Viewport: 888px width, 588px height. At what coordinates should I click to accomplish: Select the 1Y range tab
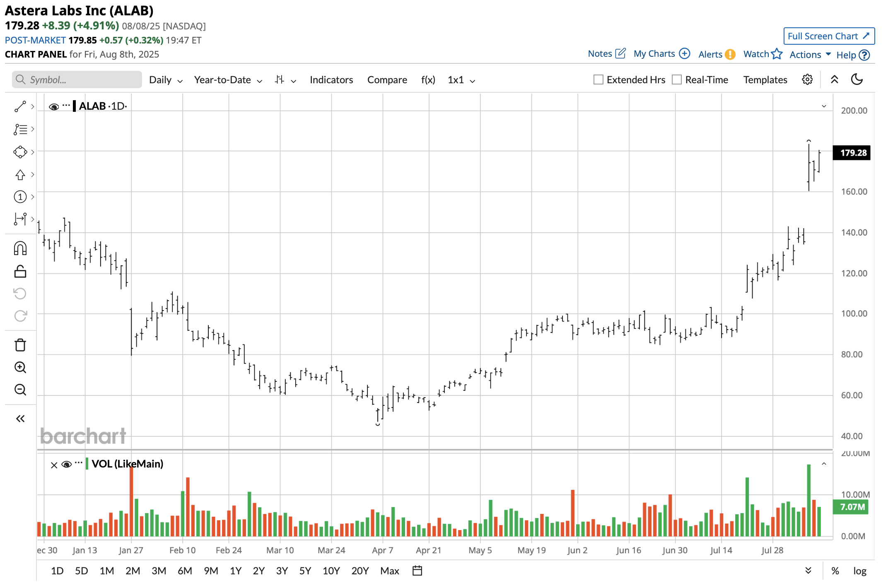[x=236, y=571]
